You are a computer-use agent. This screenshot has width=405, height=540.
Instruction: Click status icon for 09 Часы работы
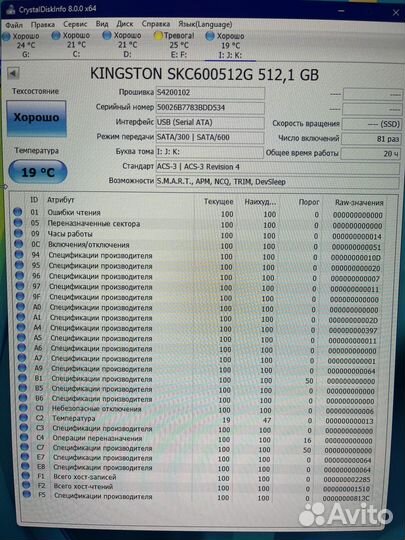[x=18, y=233]
